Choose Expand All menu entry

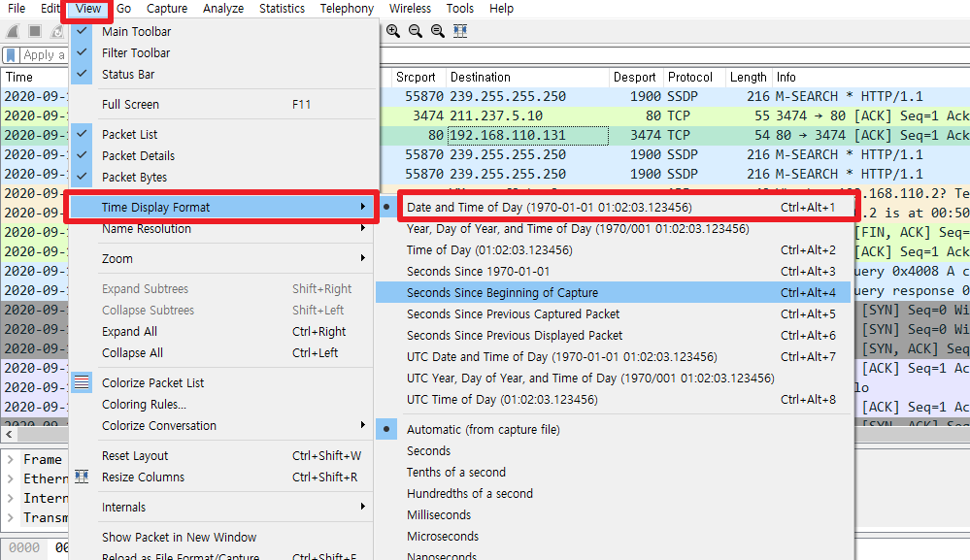tap(221, 331)
